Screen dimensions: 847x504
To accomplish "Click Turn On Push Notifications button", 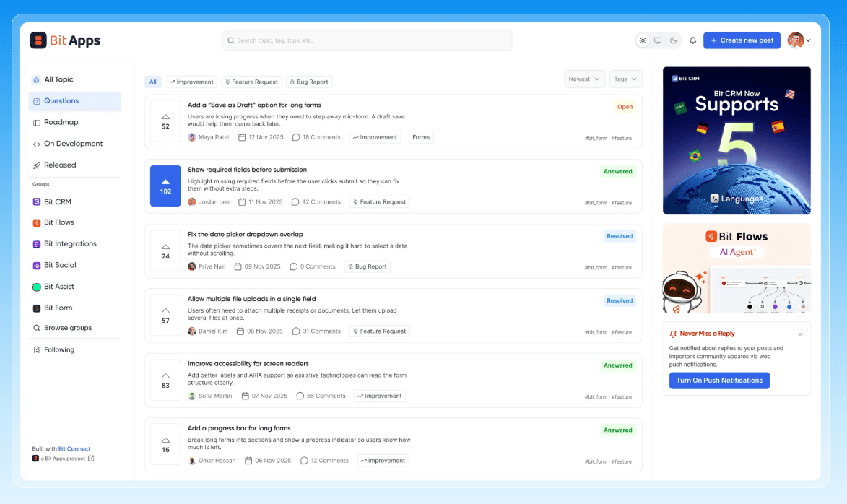I will 719,381.
